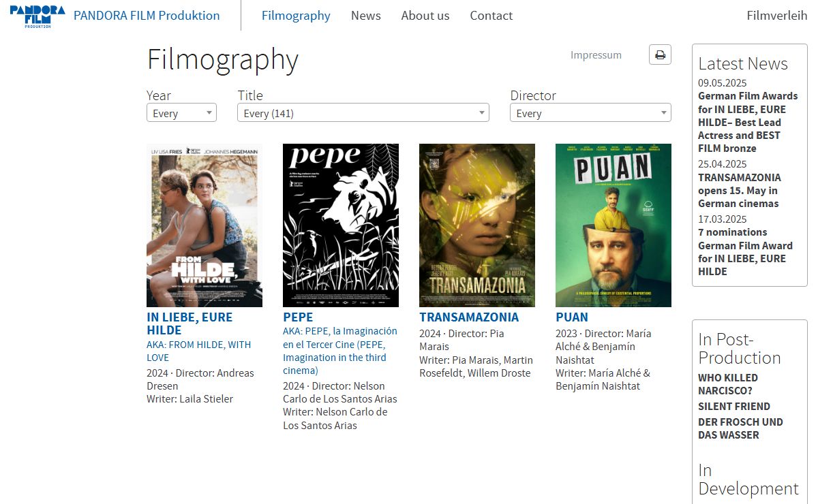The width and height of the screenshot is (818, 504).
Task: Open the About us menu item
Action: pos(425,16)
